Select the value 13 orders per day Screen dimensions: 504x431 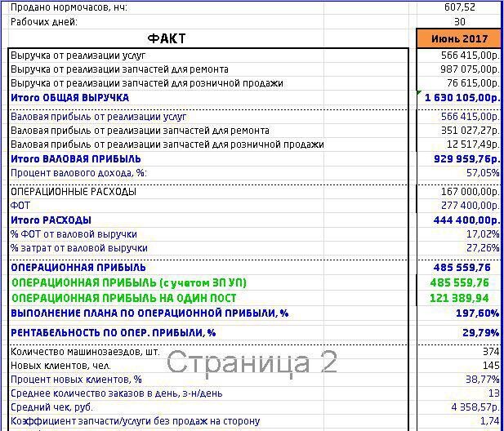click(x=494, y=393)
